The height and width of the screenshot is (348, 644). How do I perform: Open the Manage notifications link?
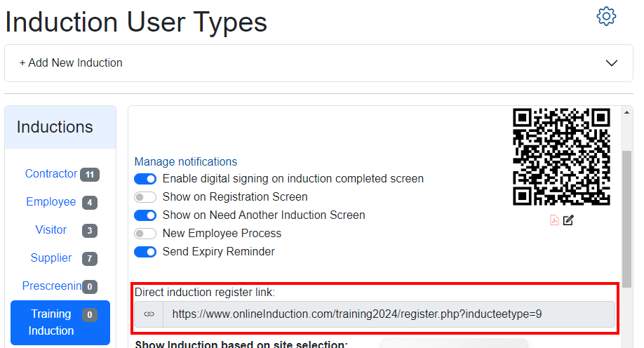(186, 161)
